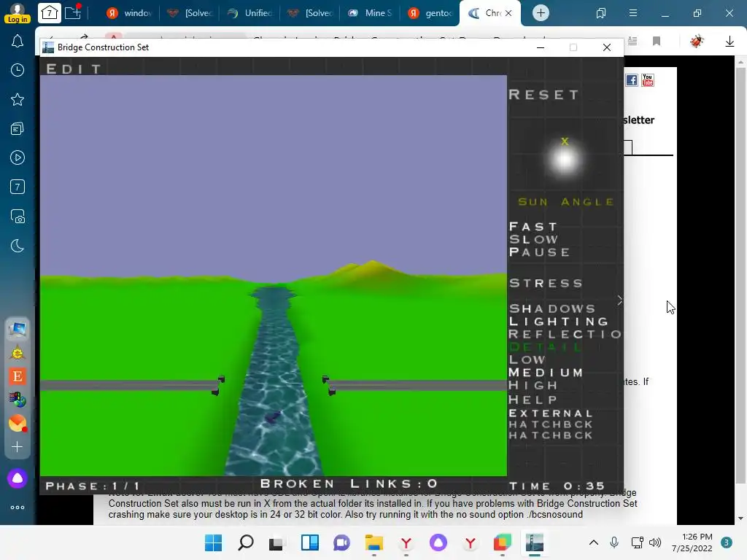
Task: Click the browser page vertical scrollbar
Action: click(x=740, y=290)
